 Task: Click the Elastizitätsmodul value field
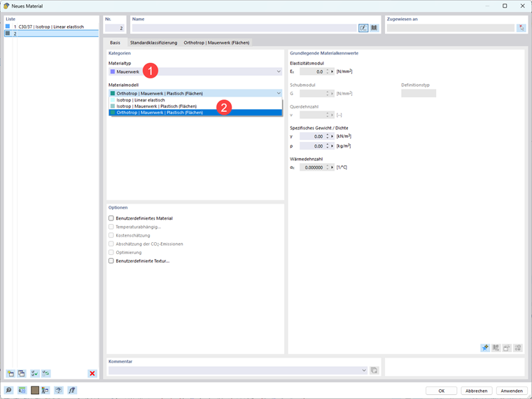click(312, 71)
